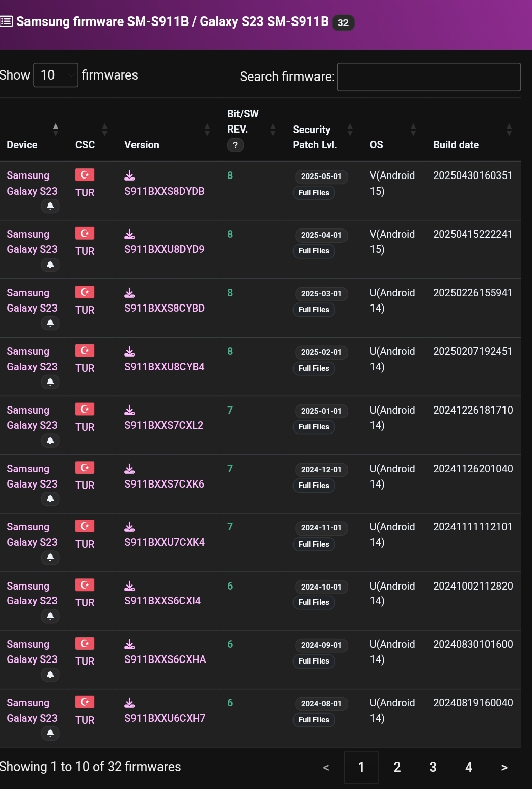Toggle notification bell for S911BXXS8DYDB row

tap(50, 206)
